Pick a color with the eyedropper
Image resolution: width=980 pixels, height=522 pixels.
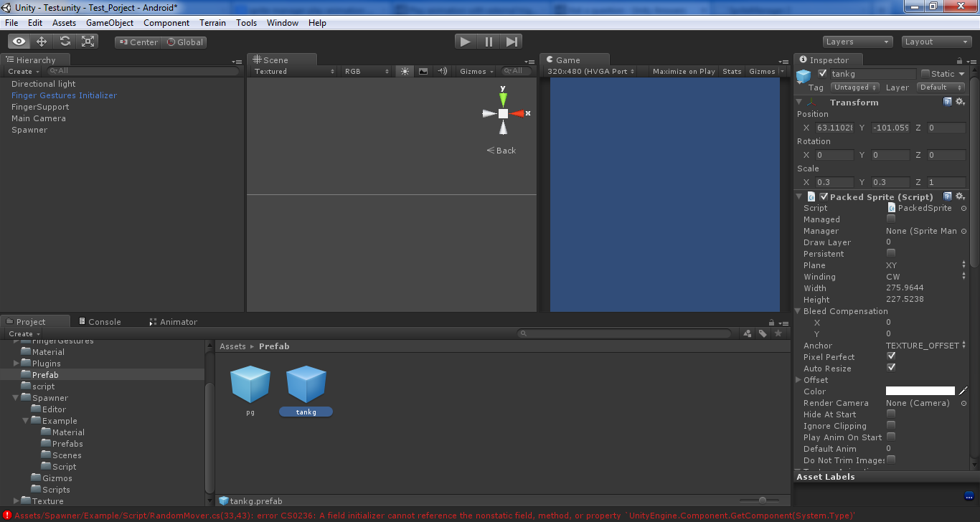pos(963,391)
